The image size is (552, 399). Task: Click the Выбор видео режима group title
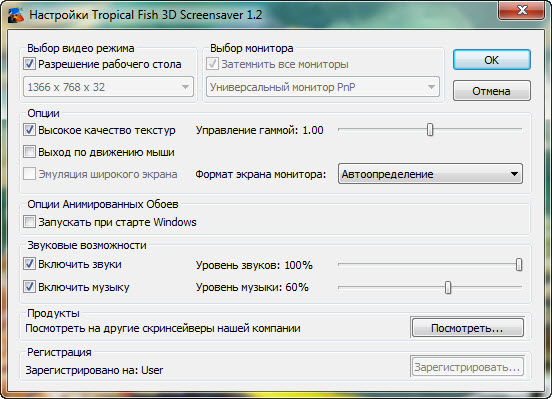[x=81, y=48]
